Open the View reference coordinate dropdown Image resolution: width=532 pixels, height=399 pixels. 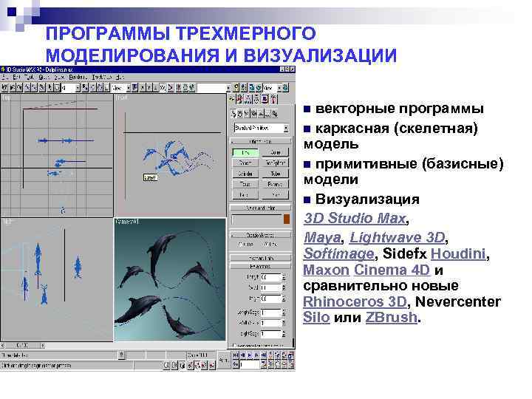pos(121,88)
